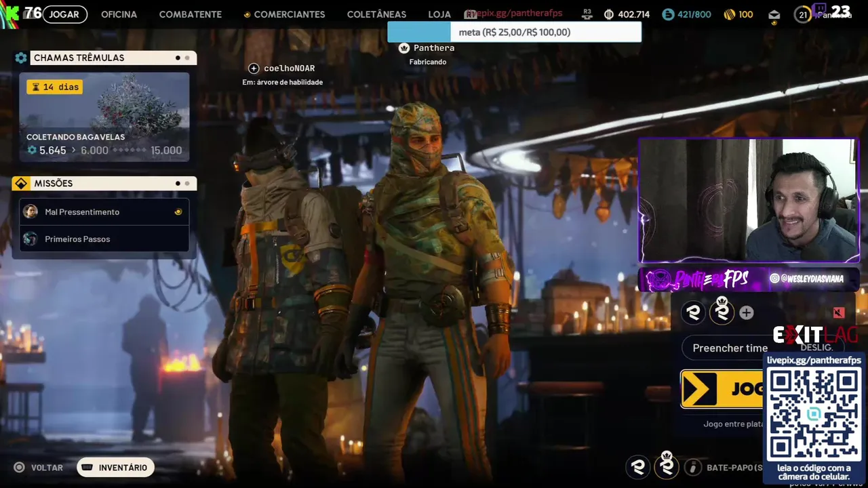Open the mail inbox envelope icon
868x488 pixels.
(x=774, y=15)
